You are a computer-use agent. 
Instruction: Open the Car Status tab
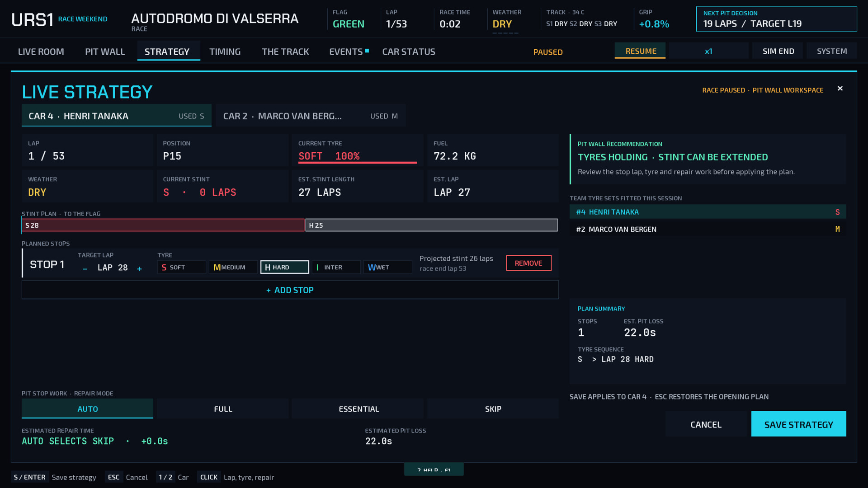pos(409,52)
